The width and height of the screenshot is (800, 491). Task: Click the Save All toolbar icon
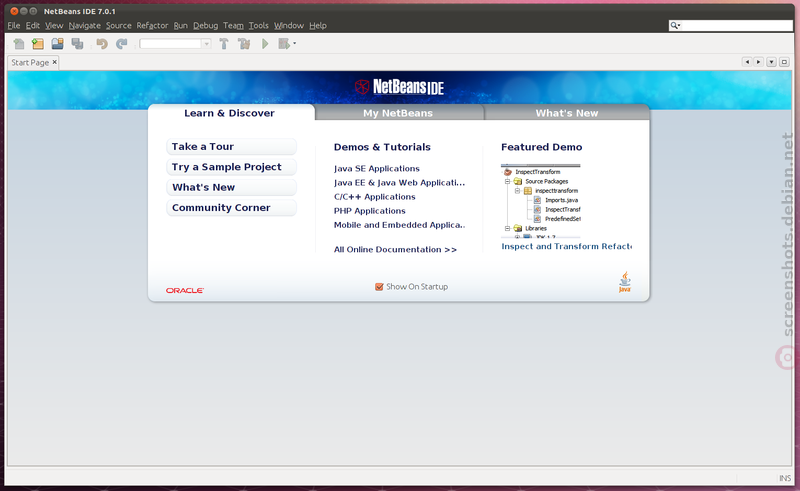click(77, 44)
